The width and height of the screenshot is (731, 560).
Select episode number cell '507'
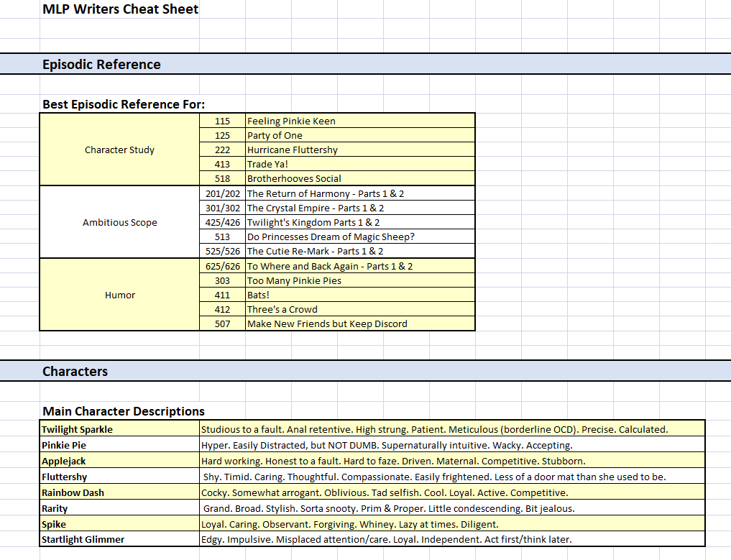coord(222,323)
